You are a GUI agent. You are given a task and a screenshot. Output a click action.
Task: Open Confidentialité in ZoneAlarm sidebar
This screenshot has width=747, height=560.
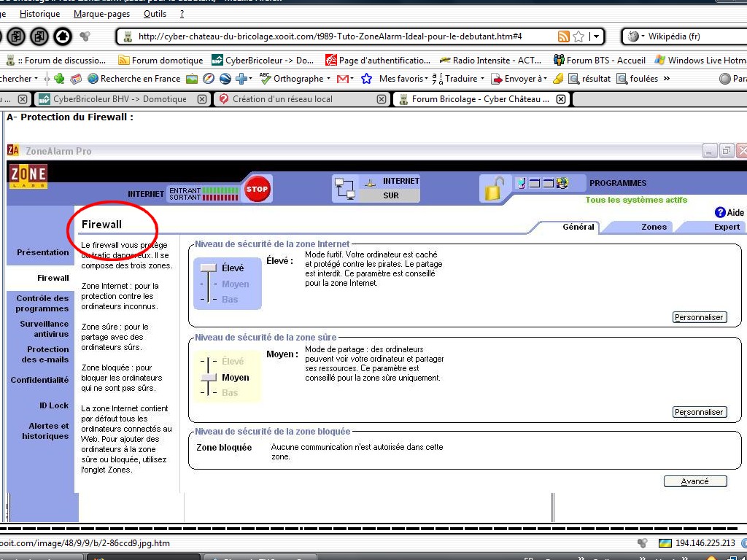pyautogui.click(x=40, y=379)
